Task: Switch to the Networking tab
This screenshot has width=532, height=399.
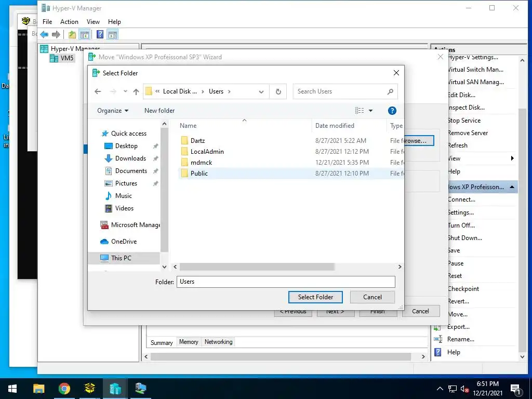Action: coord(219,342)
